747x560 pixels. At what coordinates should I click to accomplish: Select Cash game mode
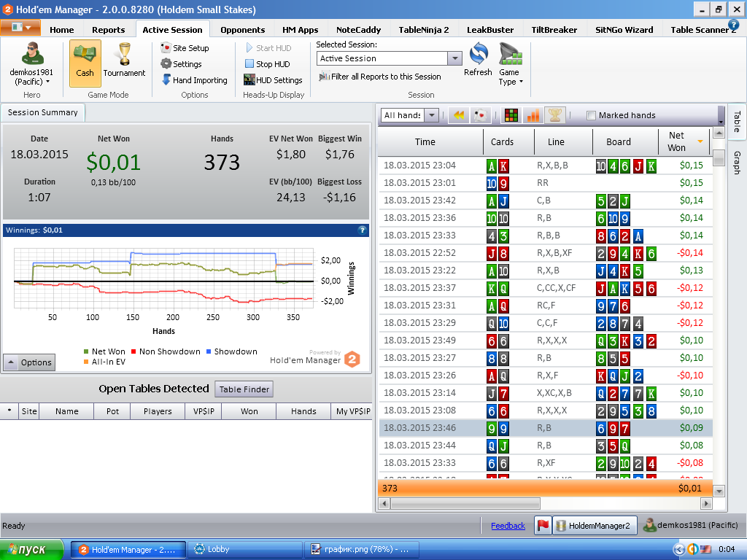tap(85, 63)
